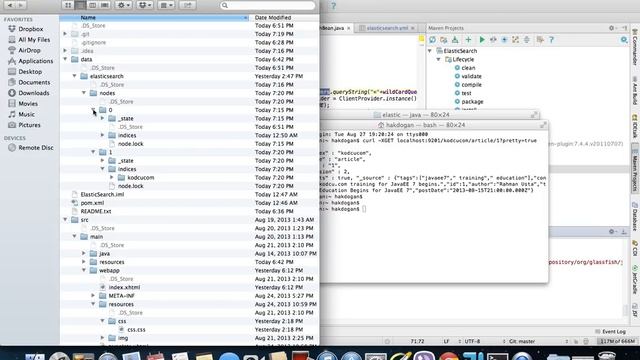Collapse the nodes folder
640x360 pixels.
tap(84, 93)
